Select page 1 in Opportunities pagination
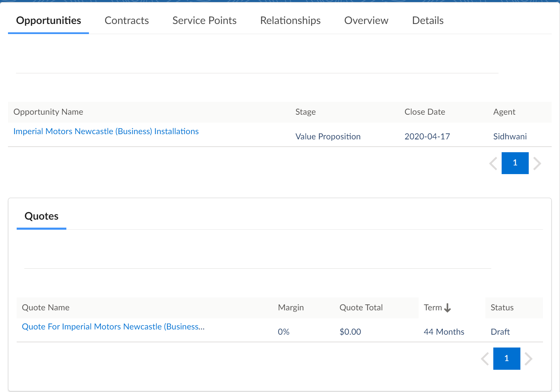Screen dimensions: 560x392 (515, 163)
